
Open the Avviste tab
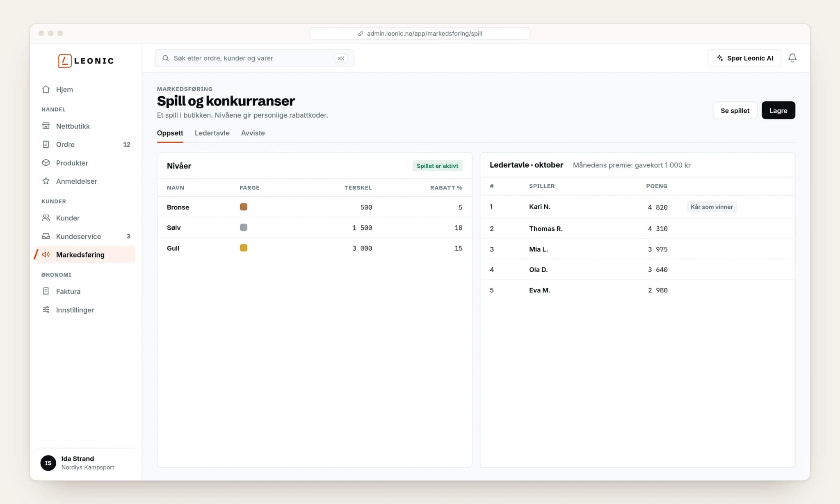[x=253, y=133]
